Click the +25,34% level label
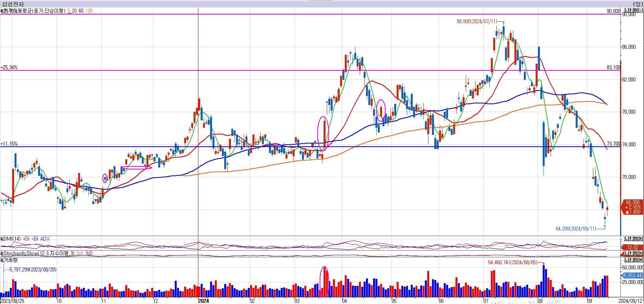644x304 pixels. [x=9, y=68]
